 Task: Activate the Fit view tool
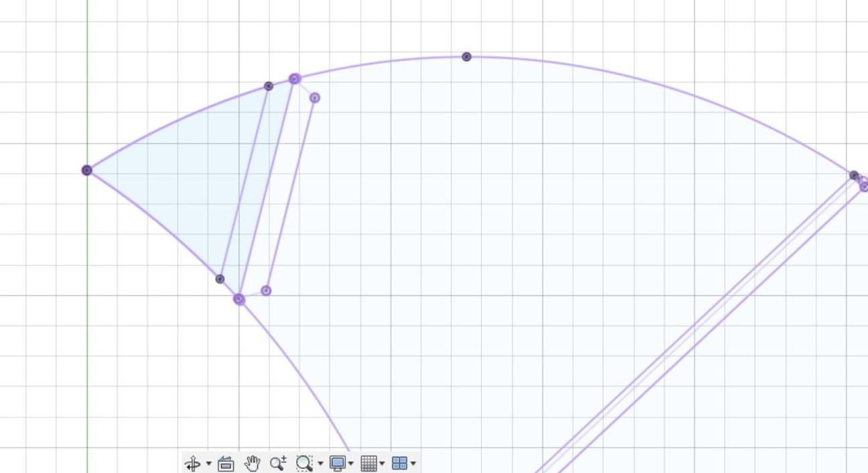[x=226, y=463]
